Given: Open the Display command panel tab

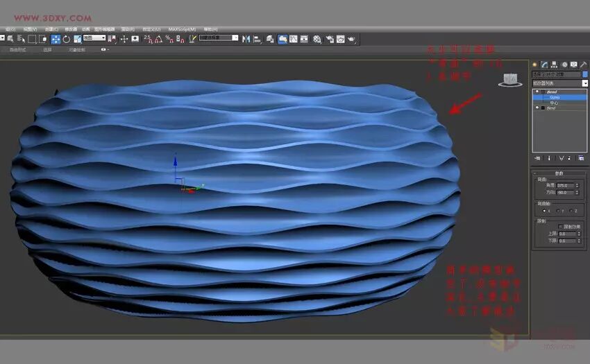Looking at the screenshot, I should click(x=573, y=64).
